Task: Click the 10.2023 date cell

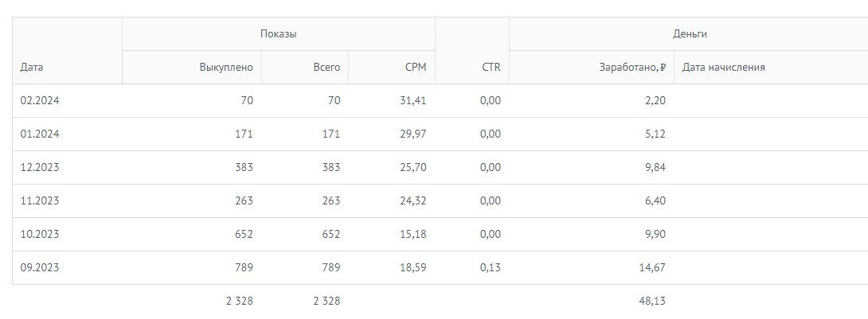Action: point(40,234)
